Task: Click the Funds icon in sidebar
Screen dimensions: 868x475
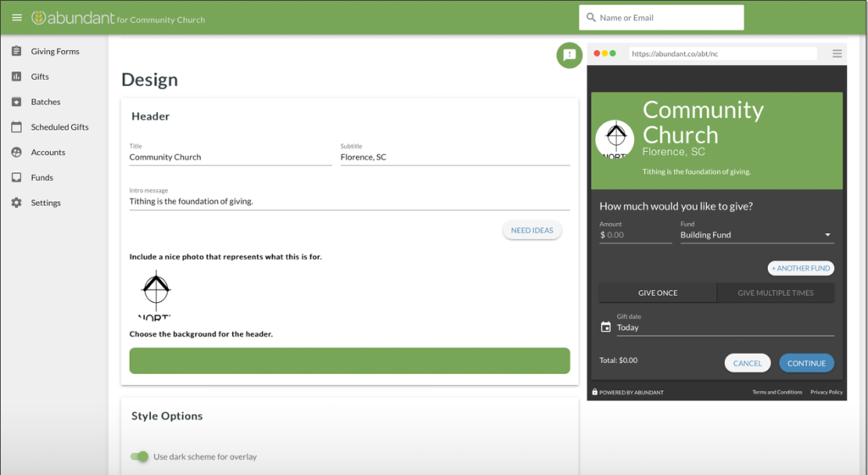Action: [x=16, y=178]
